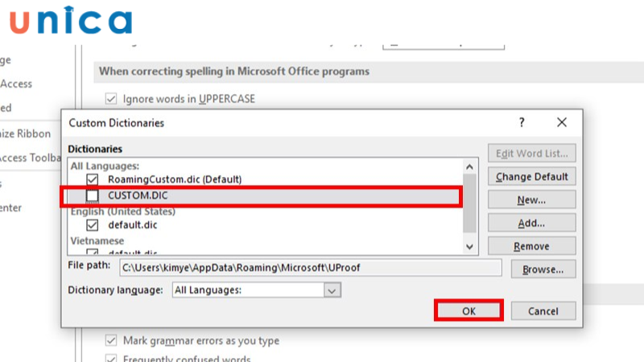The height and width of the screenshot is (362, 644).
Task: Close the Custom Dictionaries dialog
Action: (562, 123)
